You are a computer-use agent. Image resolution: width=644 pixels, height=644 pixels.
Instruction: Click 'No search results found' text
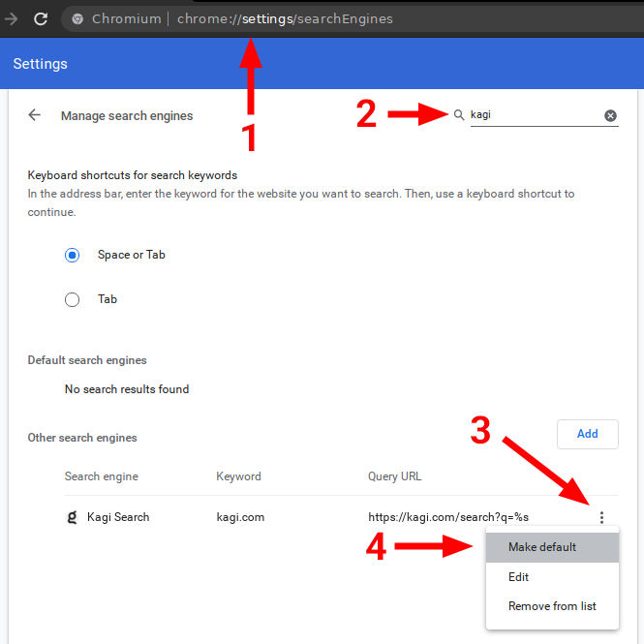coord(127,389)
